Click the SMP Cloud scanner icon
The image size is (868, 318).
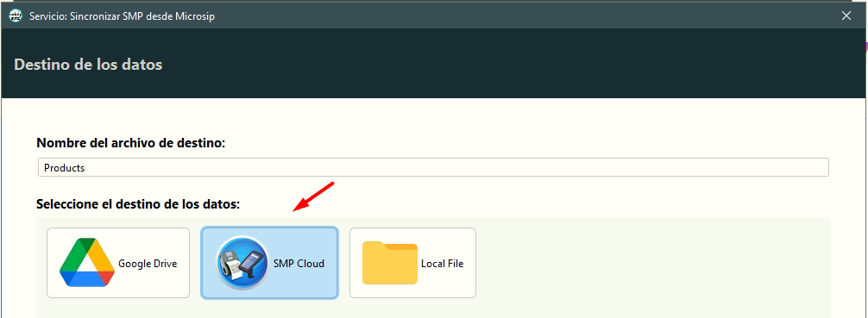(x=242, y=263)
